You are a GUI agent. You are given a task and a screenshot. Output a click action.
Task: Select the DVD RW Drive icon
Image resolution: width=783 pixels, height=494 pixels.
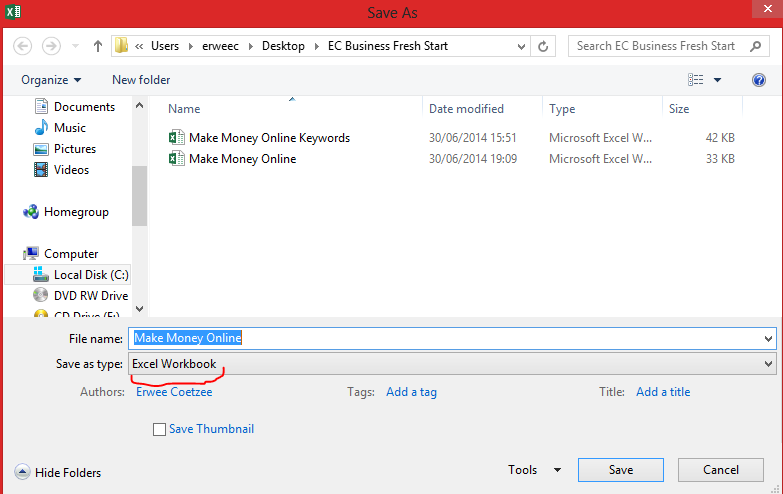point(41,296)
